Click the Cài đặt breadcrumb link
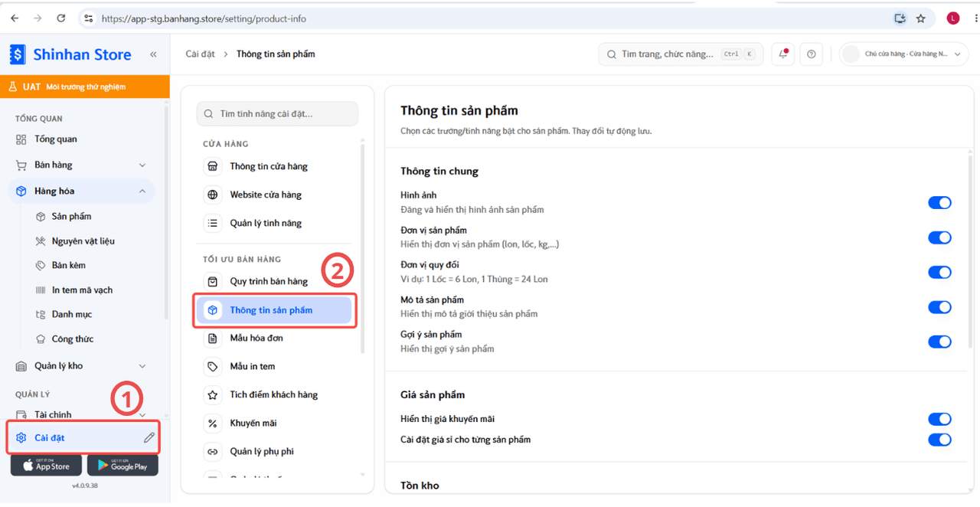980x507 pixels. 201,54
